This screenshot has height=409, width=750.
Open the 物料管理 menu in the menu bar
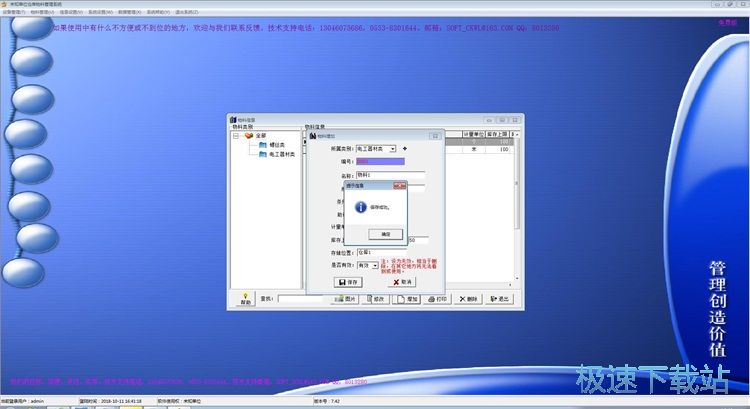[x=42, y=12]
